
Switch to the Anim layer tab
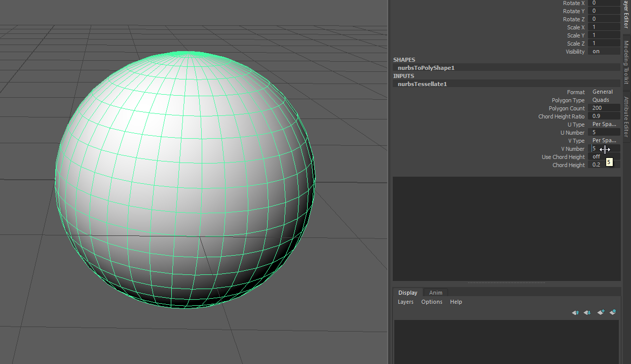coord(435,293)
